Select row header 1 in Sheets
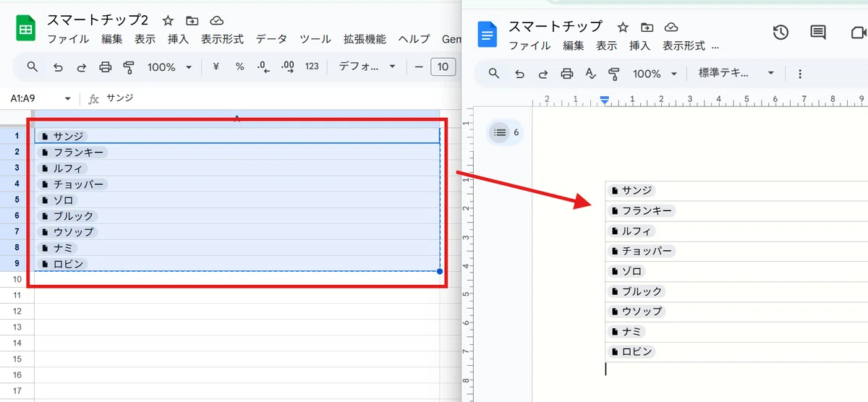868x402 pixels. (x=17, y=136)
